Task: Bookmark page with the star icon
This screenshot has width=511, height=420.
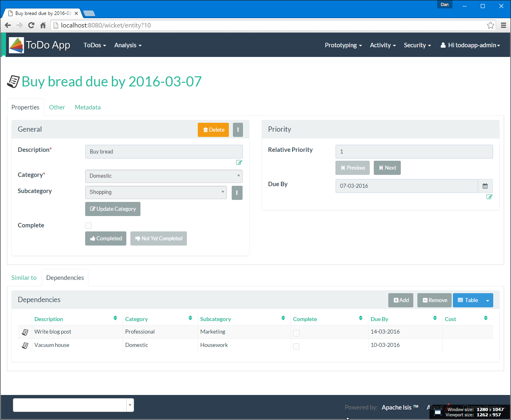Action: pos(490,25)
